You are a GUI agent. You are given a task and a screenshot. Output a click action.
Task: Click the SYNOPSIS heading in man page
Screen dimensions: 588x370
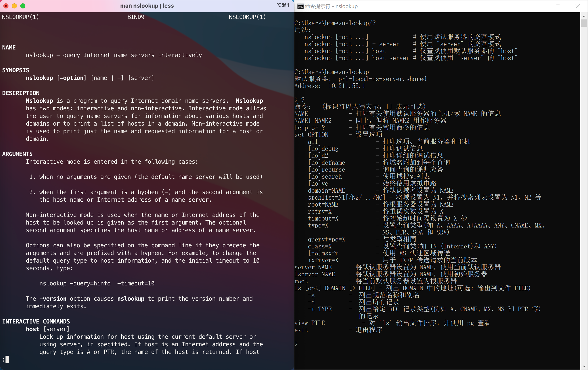click(x=16, y=70)
